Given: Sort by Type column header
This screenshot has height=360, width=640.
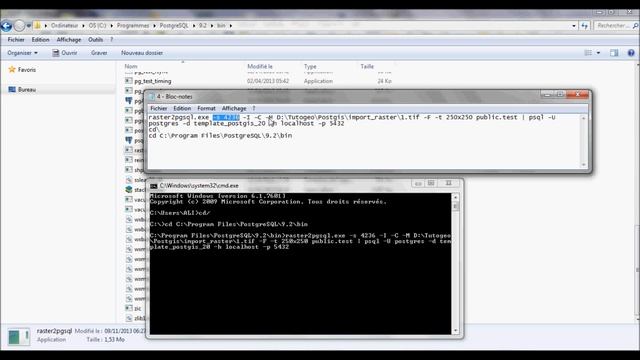Looking at the screenshot, I should [310, 66].
